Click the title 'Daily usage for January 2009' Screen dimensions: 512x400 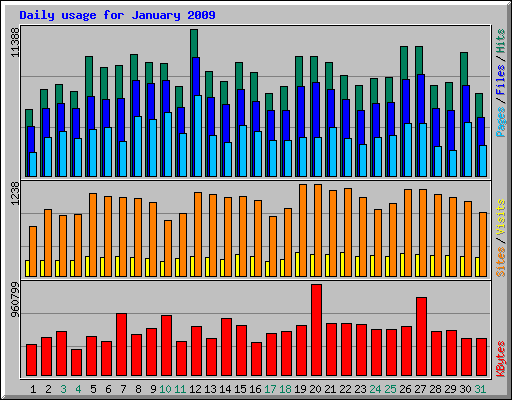pos(117,15)
